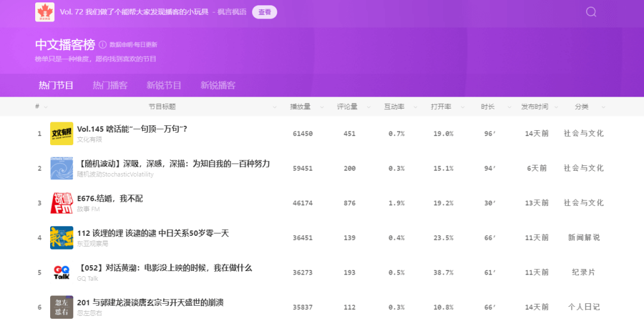Click the 东亚观察局 cover icon
This screenshot has width=644, height=326.
(x=61, y=238)
